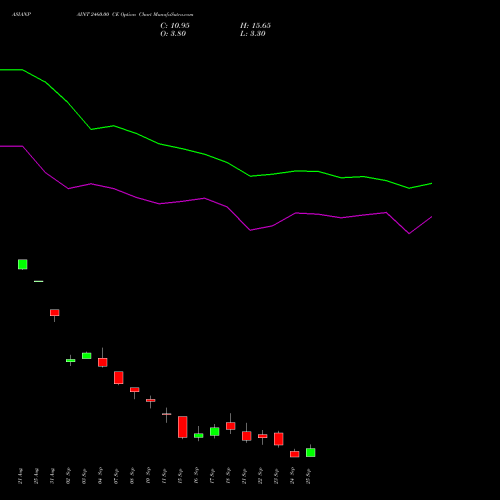Click the red candle above 24 Sep
This screenshot has width=500, height=500.
click(x=295, y=454)
